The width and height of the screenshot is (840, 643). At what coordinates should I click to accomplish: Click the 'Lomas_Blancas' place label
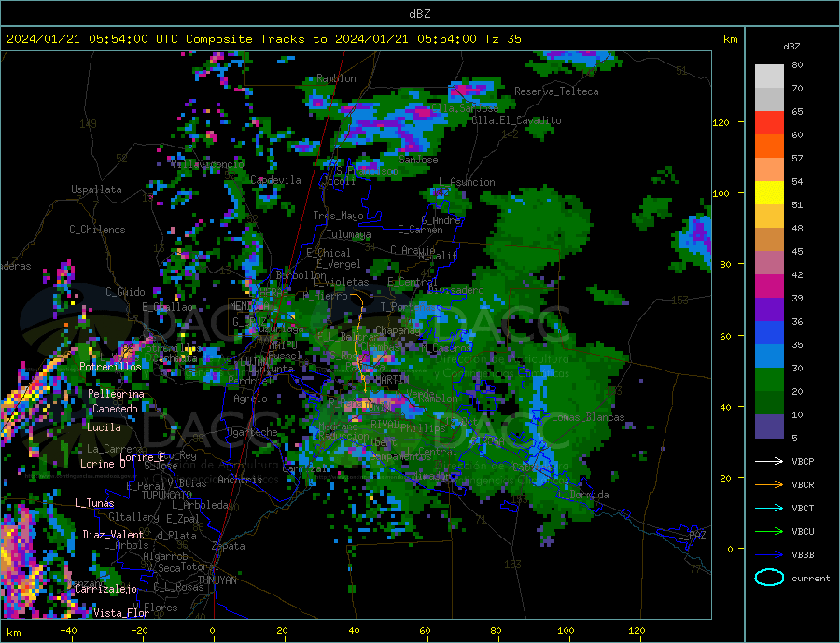point(588,417)
